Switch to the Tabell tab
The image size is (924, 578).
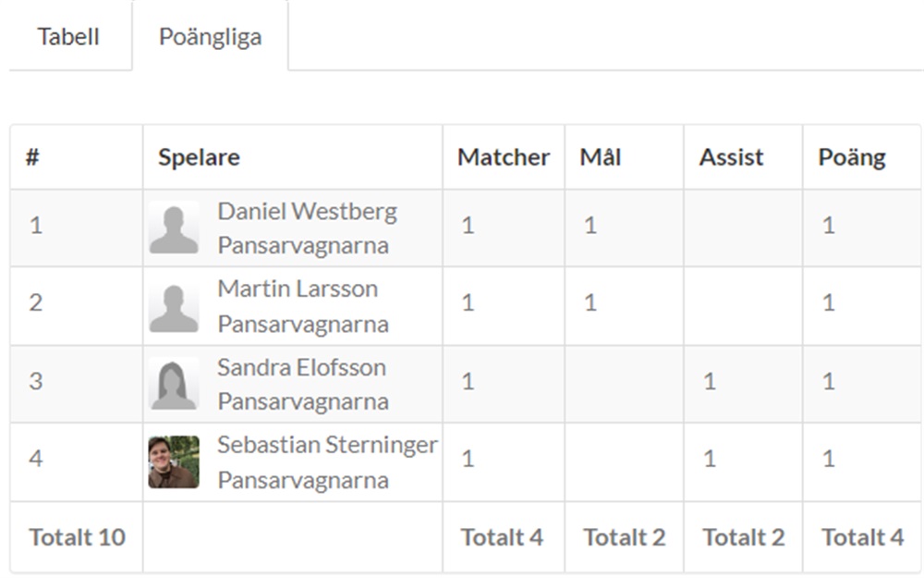pyautogui.click(x=68, y=37)
